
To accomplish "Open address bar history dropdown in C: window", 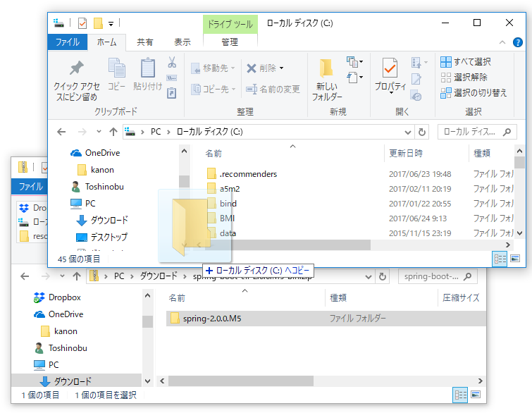I will coord(408,132).
